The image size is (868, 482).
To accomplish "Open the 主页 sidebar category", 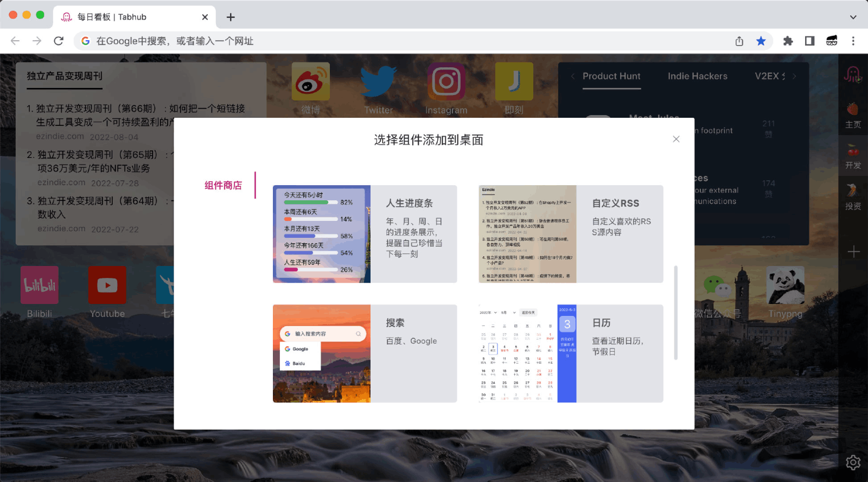I will [x=853, y=116].
